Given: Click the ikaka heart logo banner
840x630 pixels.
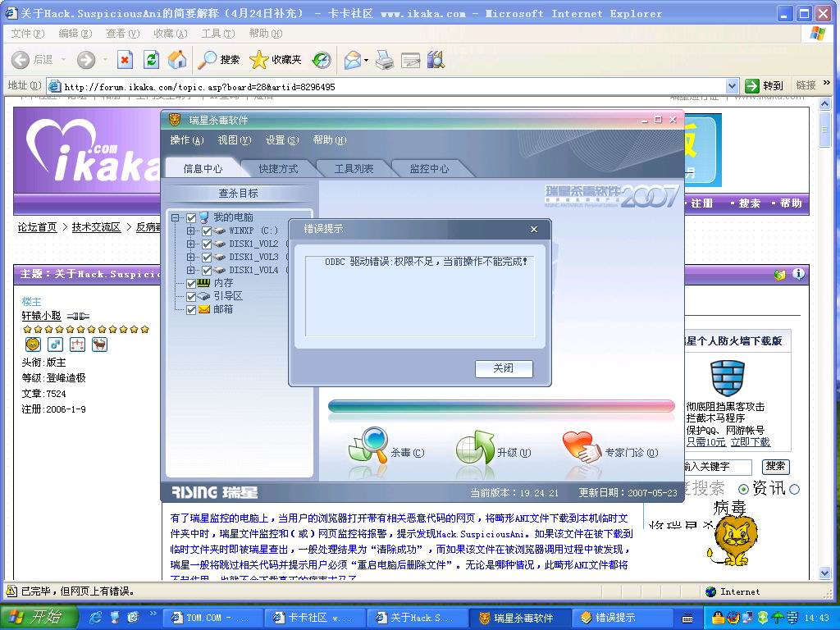Looking at the screenshot, I should tap(89, 149).
